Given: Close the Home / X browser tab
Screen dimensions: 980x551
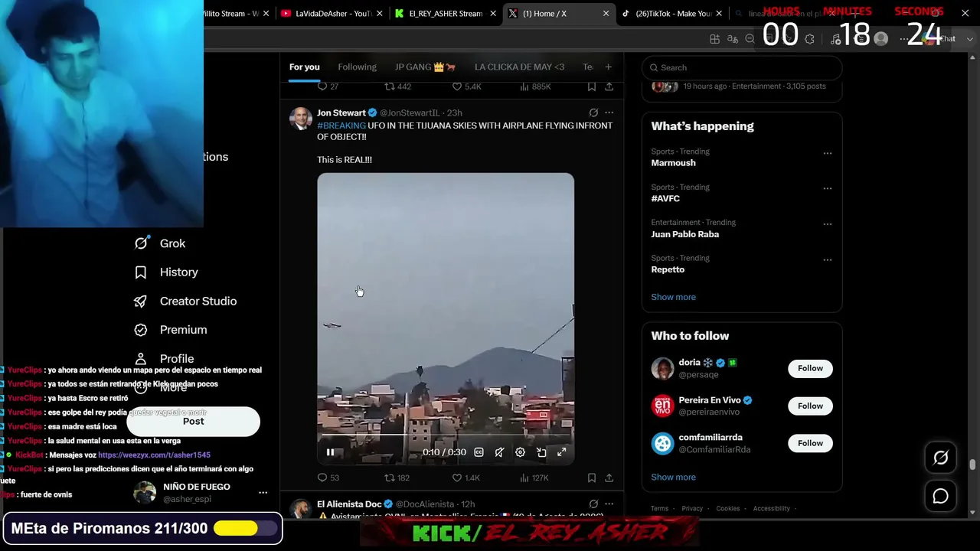Looking at the screenshot, I should coord(606,14).
